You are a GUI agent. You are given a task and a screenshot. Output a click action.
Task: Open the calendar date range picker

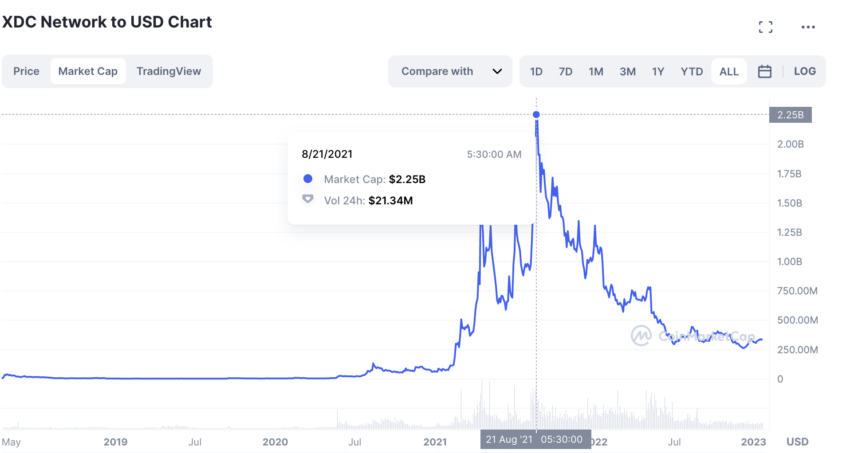click(765, 71)
